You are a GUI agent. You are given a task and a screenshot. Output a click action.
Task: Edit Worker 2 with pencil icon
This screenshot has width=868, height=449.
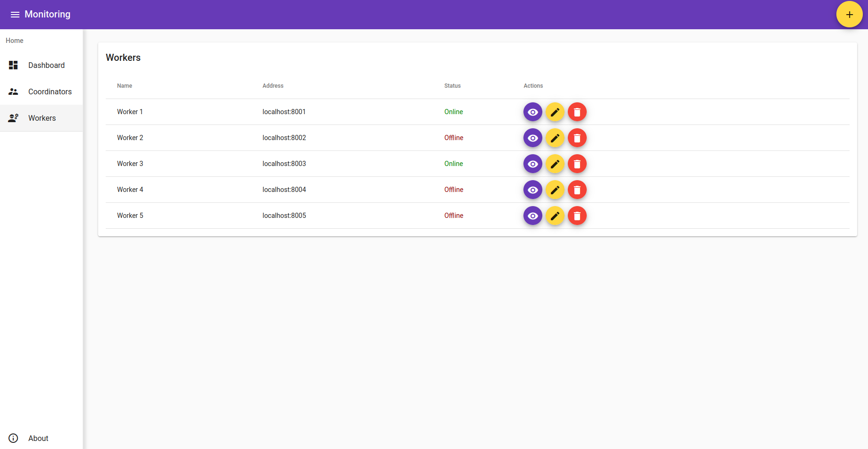point(555,138)
